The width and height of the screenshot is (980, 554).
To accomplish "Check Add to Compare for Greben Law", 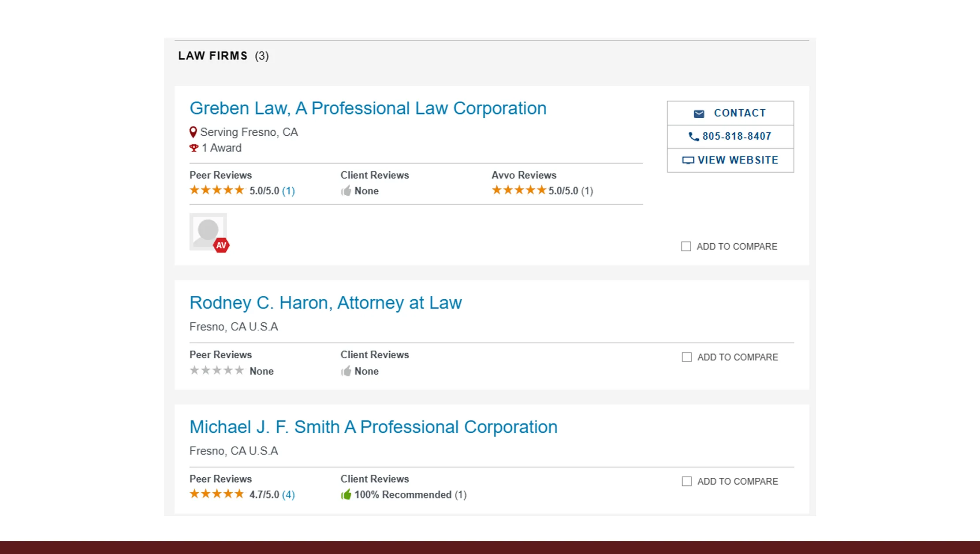I will click(x=686, y=246).
